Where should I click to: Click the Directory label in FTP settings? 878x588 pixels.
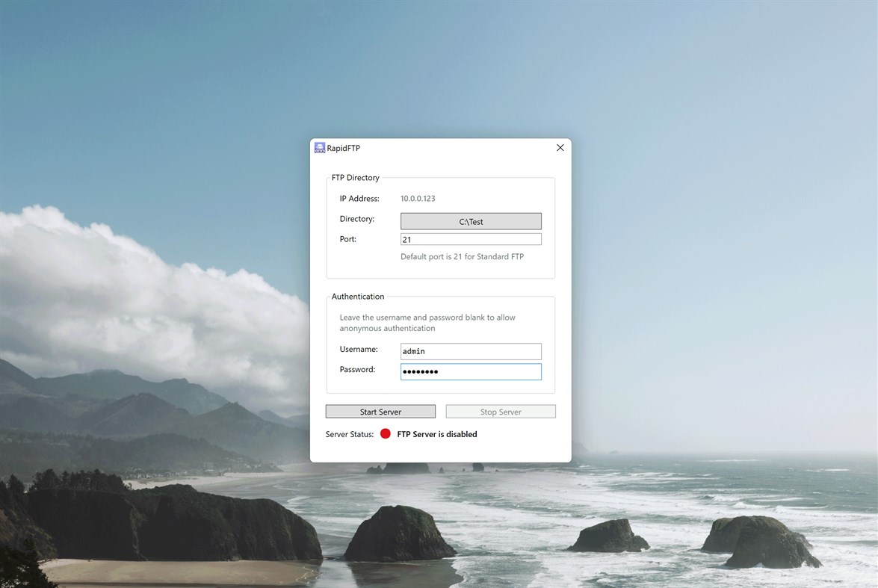tap(356, 218)
